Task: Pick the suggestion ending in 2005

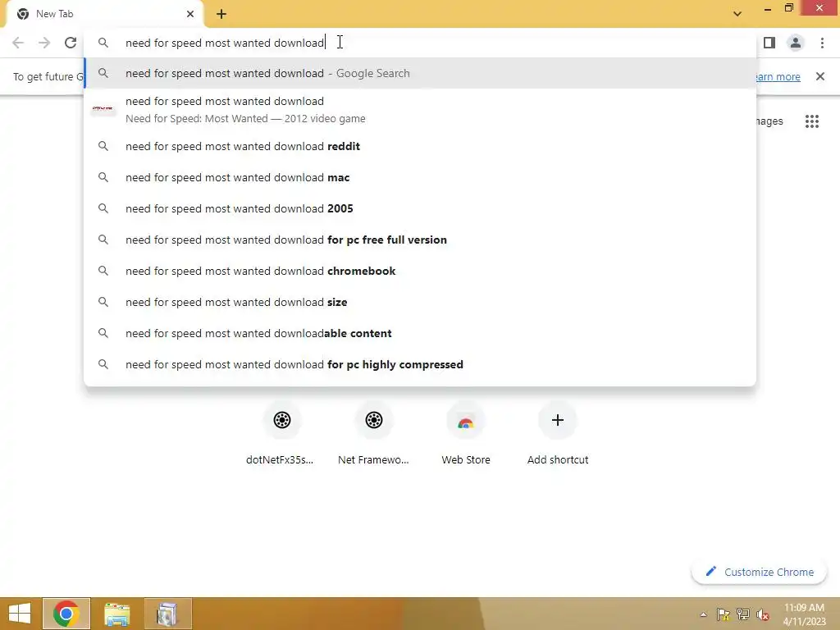Action: point(420,208)
